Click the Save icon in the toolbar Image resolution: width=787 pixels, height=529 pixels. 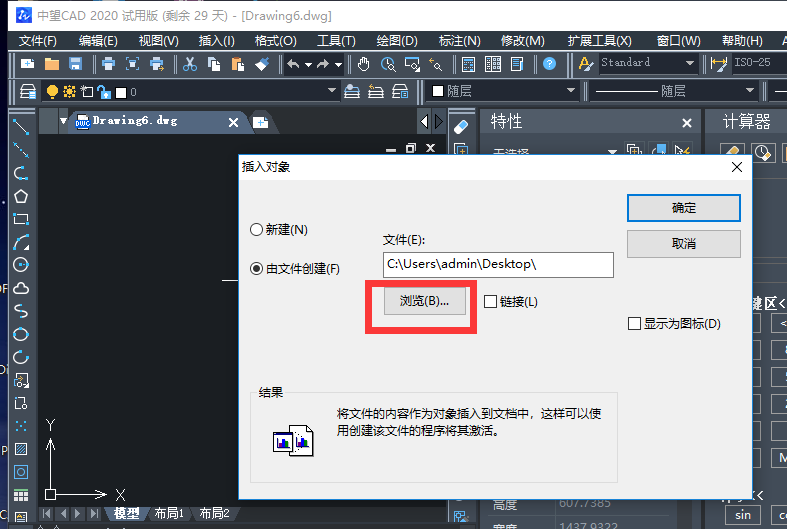click(x=74, y=64)
